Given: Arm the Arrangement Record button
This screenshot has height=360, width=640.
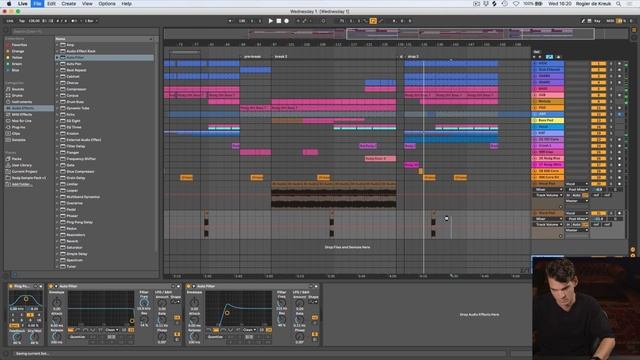Looking at the screenshot, I should (x=287, y=21).
